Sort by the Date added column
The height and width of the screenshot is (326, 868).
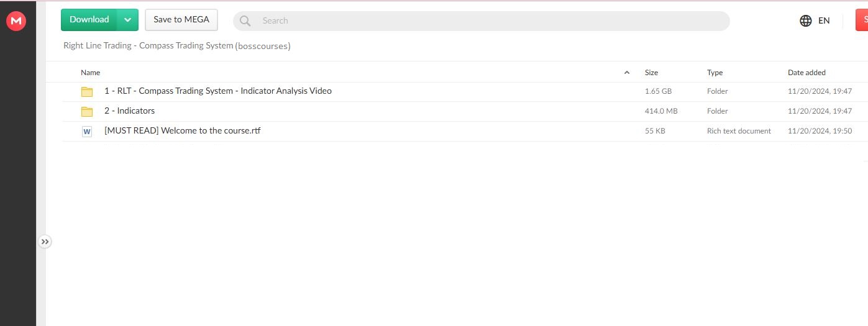tap(806, 73)
